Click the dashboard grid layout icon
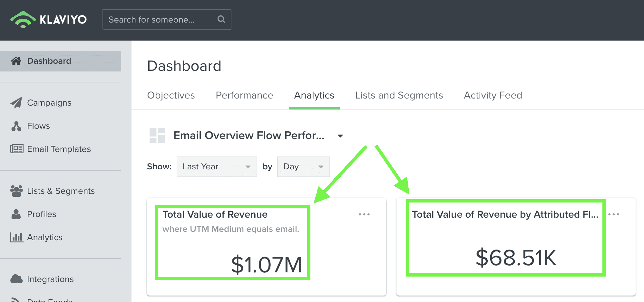 [x=157, y=136]
